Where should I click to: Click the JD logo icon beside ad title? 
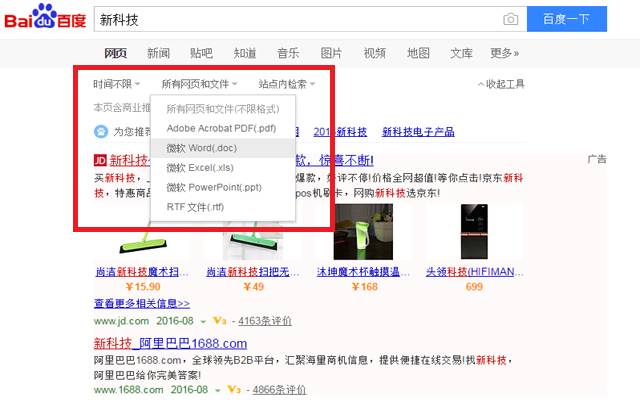[x=100, y=160]
